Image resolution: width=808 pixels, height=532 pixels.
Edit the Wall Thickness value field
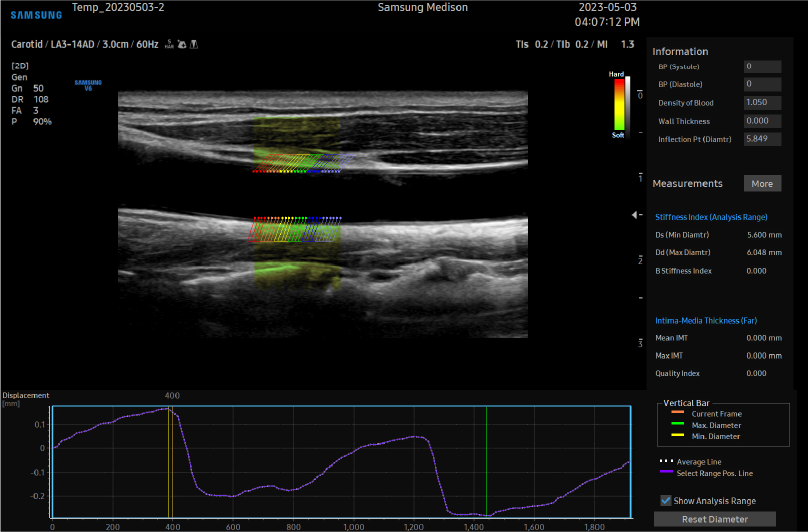click(762, 121)
